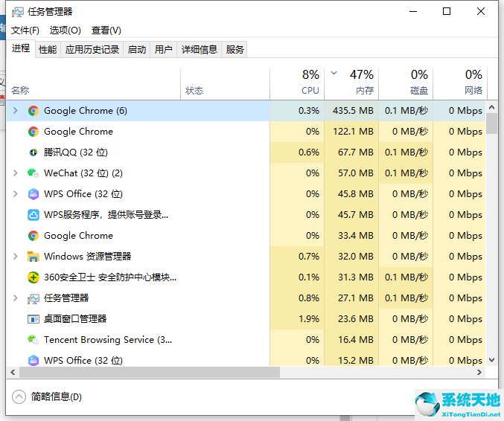The width and height of the screenshot is (504, 421).
Task: Click the vertical scrollbar down arrow
Action: (x=491, y=360)
